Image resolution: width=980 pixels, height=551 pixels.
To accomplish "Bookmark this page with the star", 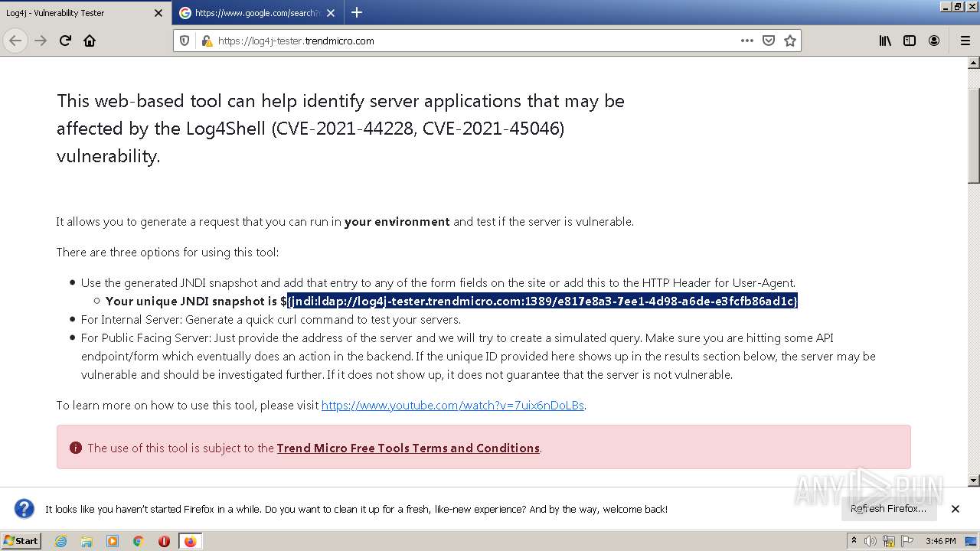I will pos(790,41).
